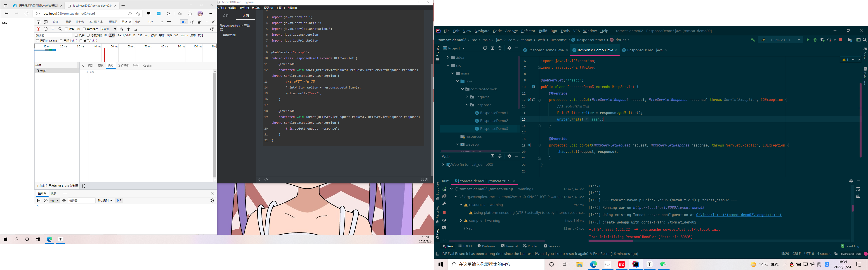Click the red record network log button
This screenshot has height=270, width=868.
click(x=38, y=29)
